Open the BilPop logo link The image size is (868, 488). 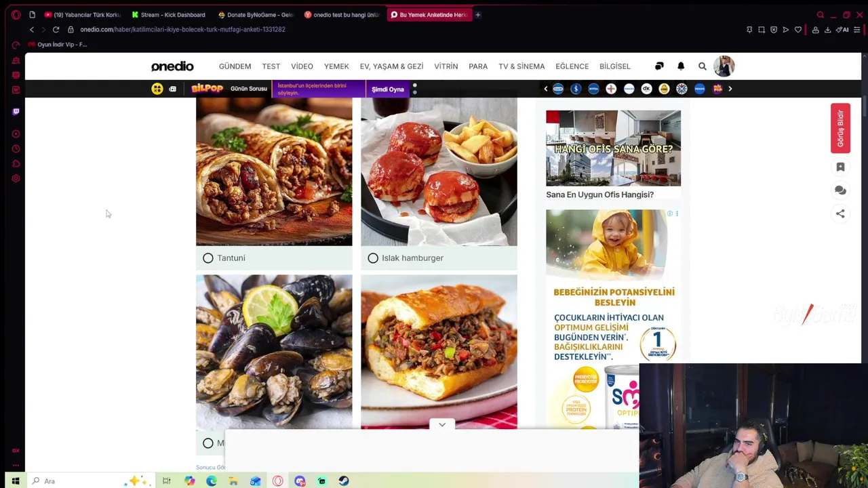[x=207, y=89]
